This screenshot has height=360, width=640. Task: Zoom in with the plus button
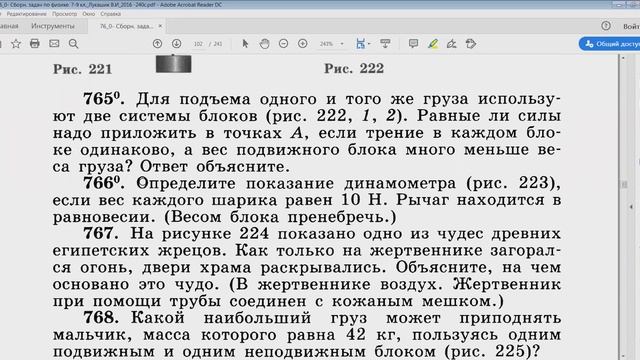(x=303, y=44)
